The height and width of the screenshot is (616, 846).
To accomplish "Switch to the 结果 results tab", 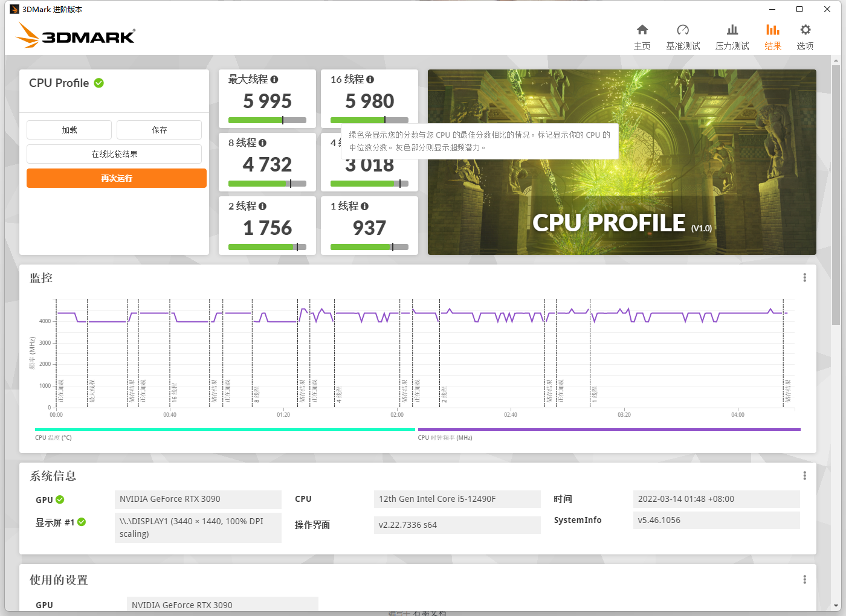I will click(x=773, y=36).
